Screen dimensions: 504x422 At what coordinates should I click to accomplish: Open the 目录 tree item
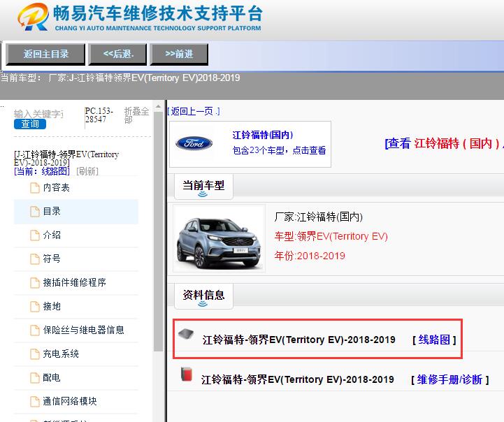pos(52,211)
